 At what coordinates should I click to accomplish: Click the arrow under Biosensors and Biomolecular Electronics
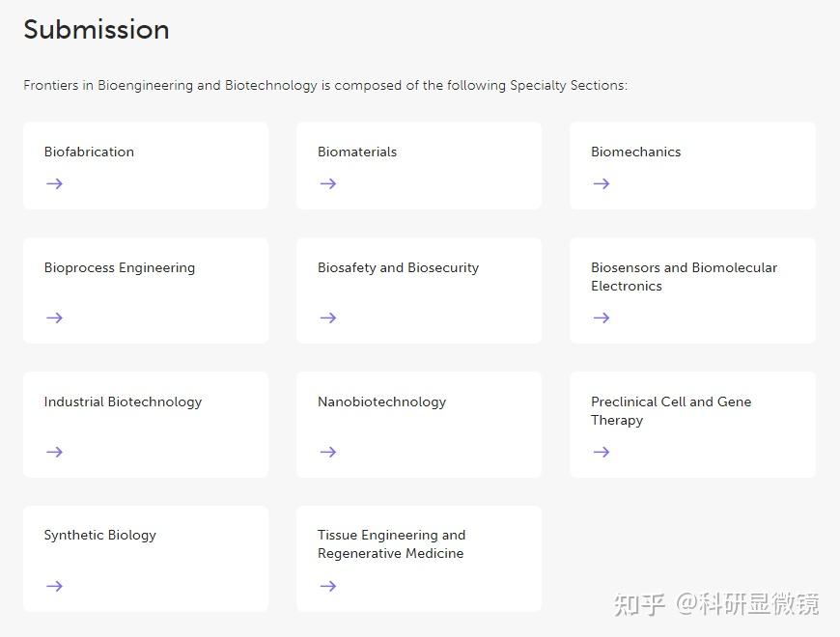[602, 318]
